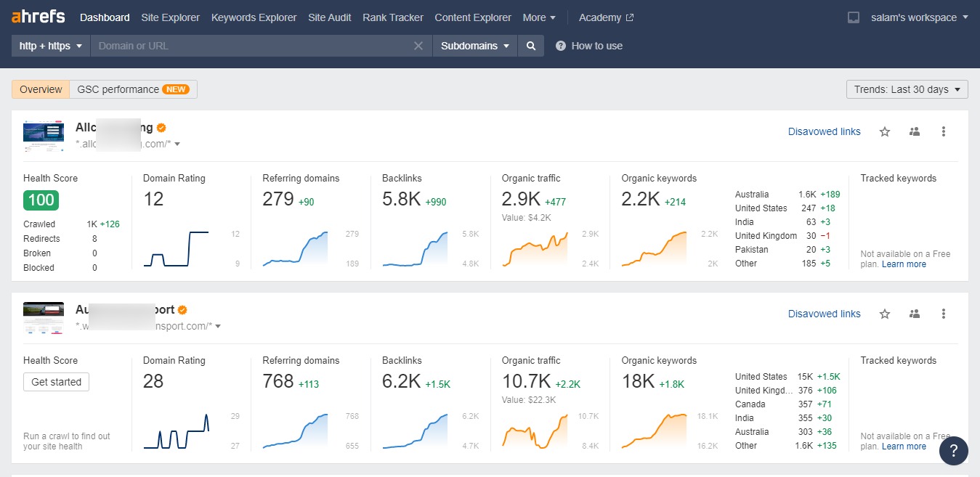
Task: Click the Backlinks value 5.8K
Action: (x=402, y=199)
